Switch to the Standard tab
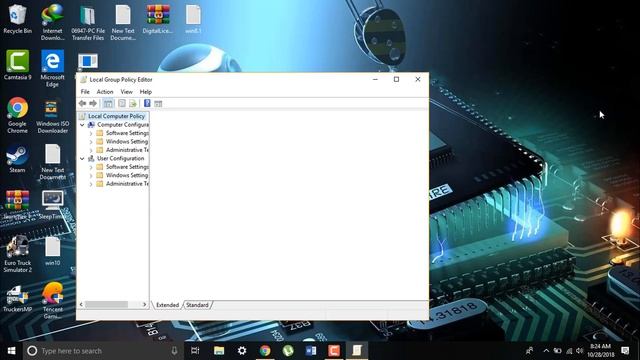The image size is (640, 360). (x=198, y=305)
